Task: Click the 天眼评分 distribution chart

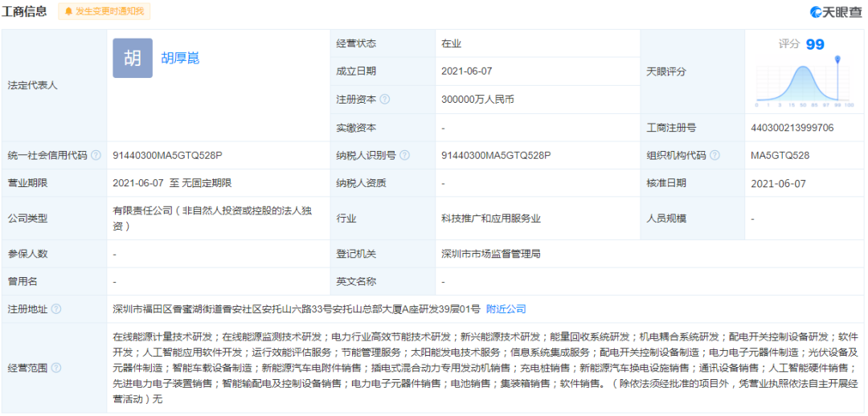Action: pyautogui.click(x=805, y=82)
